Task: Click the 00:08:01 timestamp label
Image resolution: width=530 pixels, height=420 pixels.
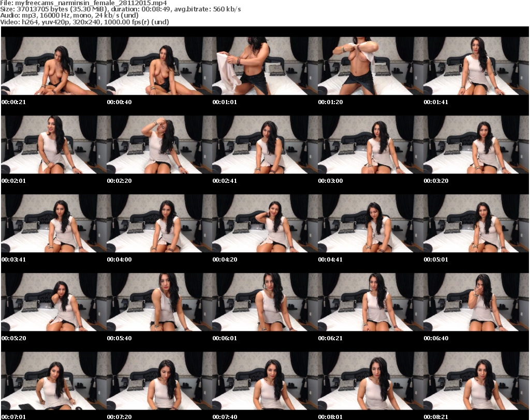Action: [330, 417]
